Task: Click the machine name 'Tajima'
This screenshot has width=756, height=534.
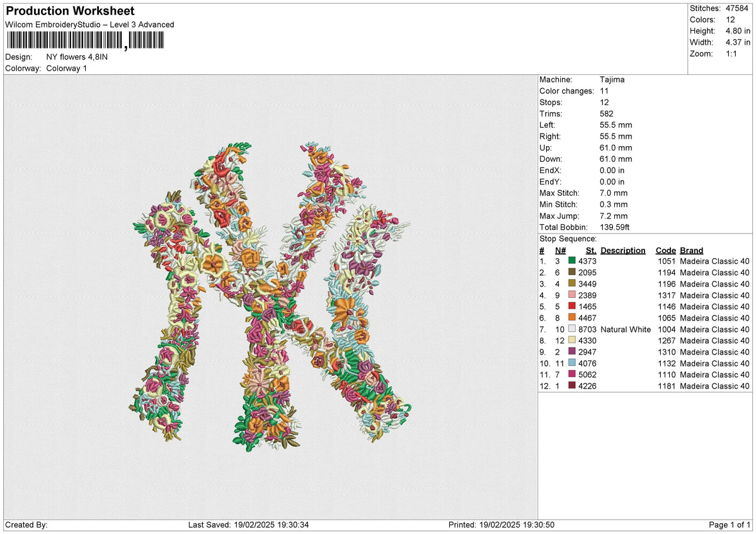Action: [x=612, y=79]
